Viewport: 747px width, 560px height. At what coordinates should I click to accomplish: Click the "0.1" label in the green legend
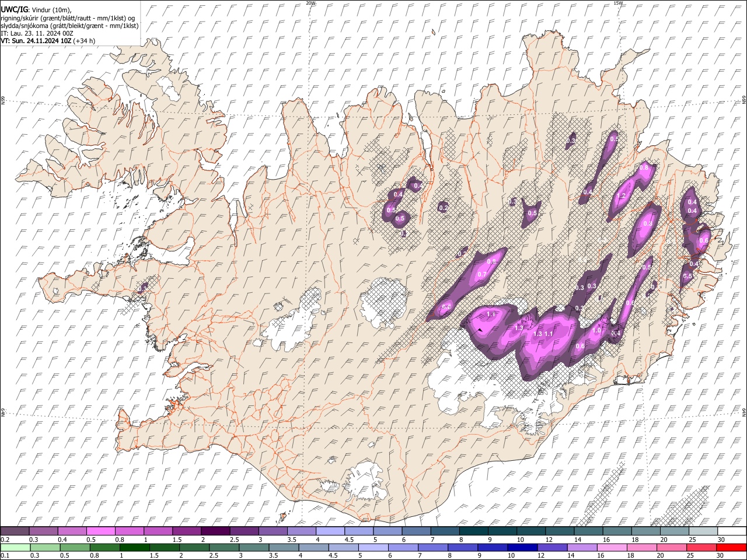pos(4,555)
